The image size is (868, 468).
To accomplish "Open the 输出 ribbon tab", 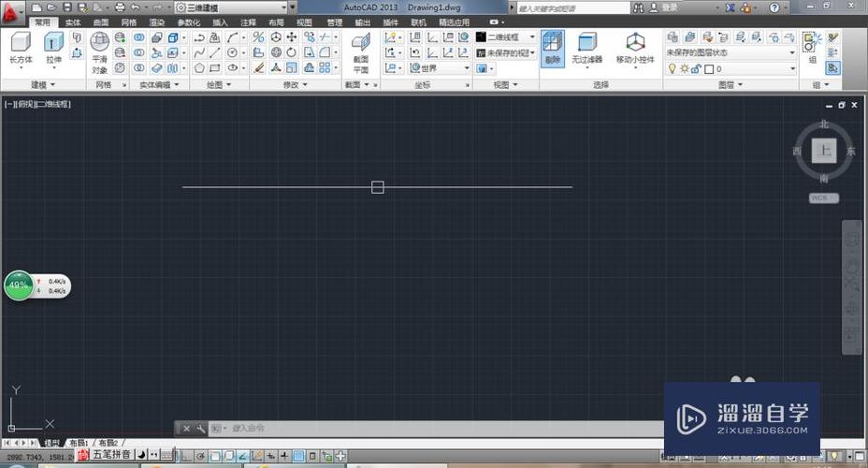I will 363,22.
